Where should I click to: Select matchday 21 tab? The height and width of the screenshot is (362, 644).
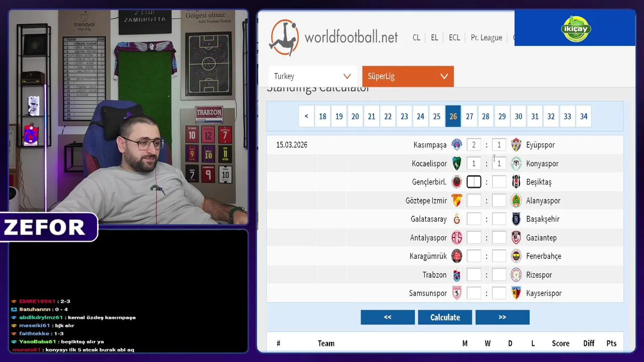(371, 116)
